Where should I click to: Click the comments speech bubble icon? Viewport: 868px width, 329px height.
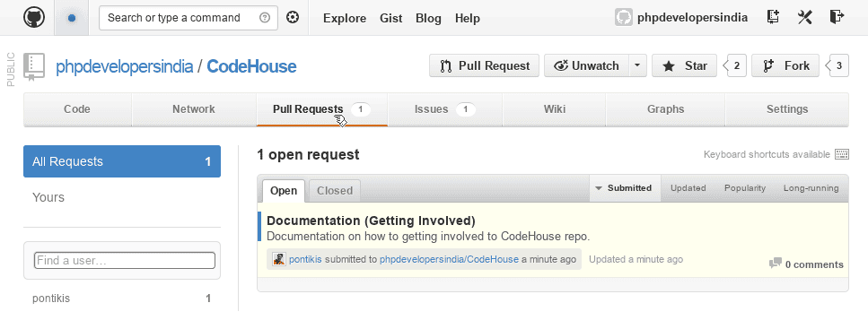(x=776, y=264)
